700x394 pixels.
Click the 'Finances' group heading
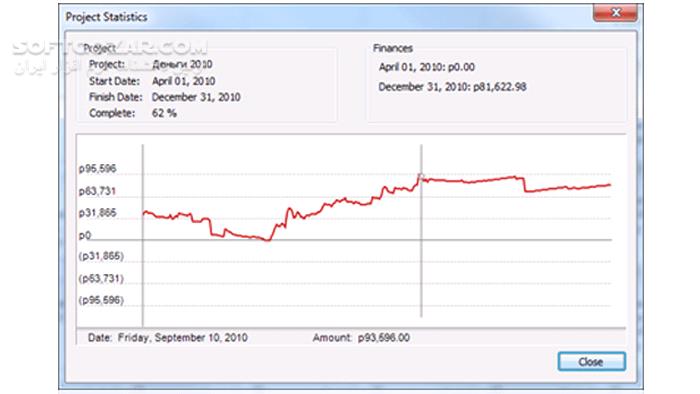pyautogui.click(x=393, y=48)
